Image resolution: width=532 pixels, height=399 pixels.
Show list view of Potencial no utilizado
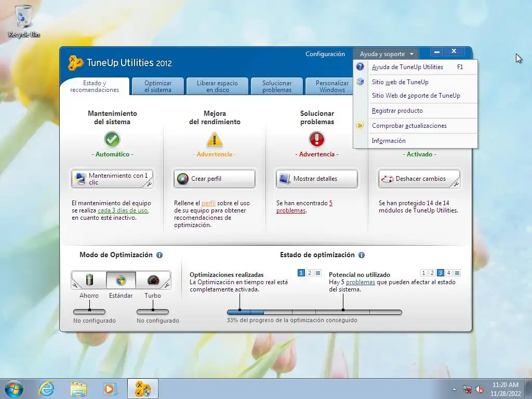point(457,273)
